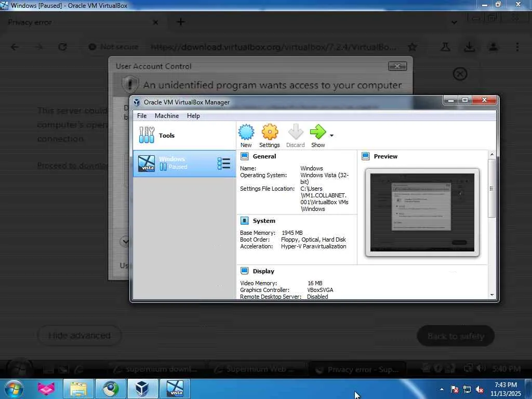Viewport: 532px width, 399px height.
Task: Click the green Show arrow icon
Action: tap(318, 132)
